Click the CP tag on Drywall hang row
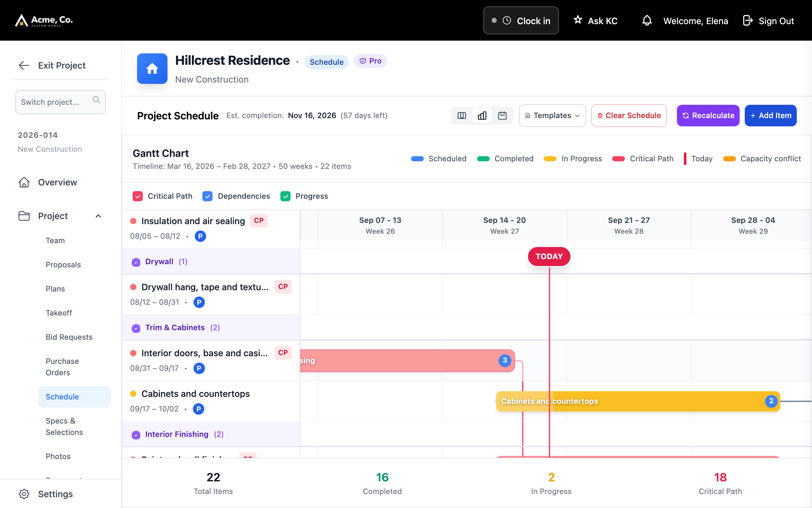 pyautogui.click(x=283, y=287)
